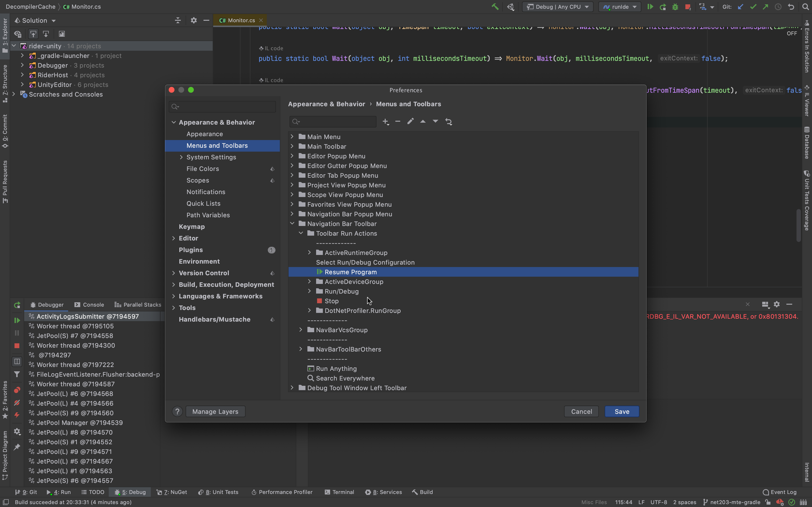Viewport: 812px width, 507px height.
Task: Save the preferences changes
Action: click(621, 411)
